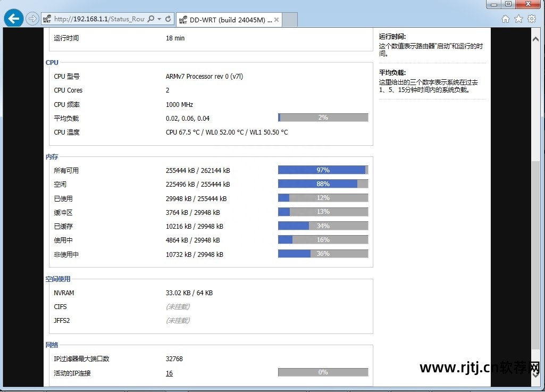
Task: Select the DD-WRT (build 24045M) tab
Action: pos(229,20)
